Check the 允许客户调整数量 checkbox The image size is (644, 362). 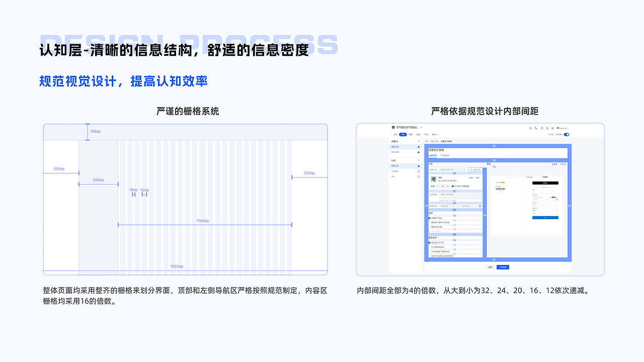[453, 186]
